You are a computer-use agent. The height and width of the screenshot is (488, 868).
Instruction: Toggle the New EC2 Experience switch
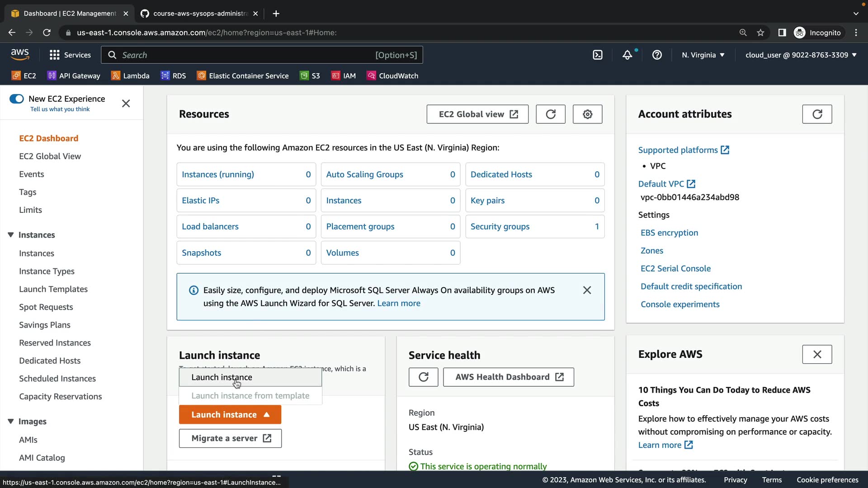[17, 99]
